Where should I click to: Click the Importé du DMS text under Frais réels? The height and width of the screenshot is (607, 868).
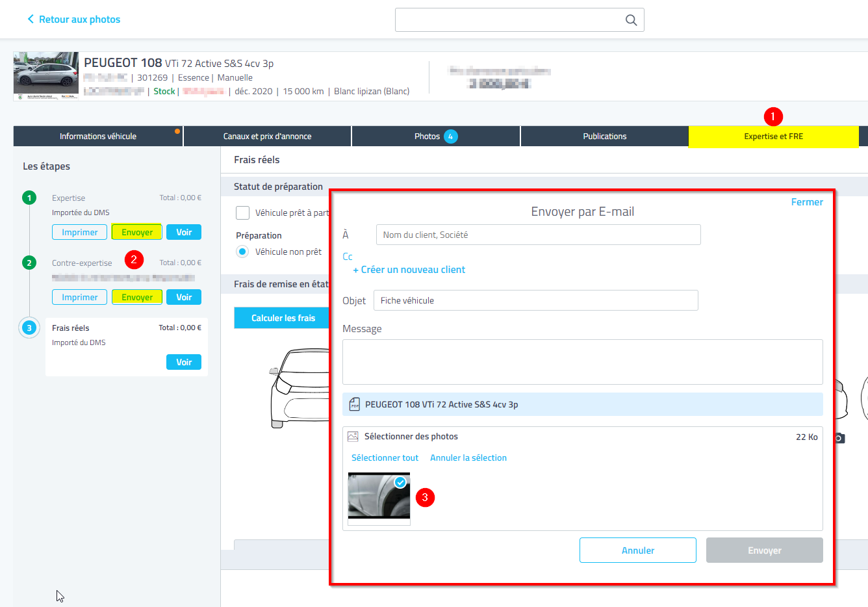[x=79, y=342]
